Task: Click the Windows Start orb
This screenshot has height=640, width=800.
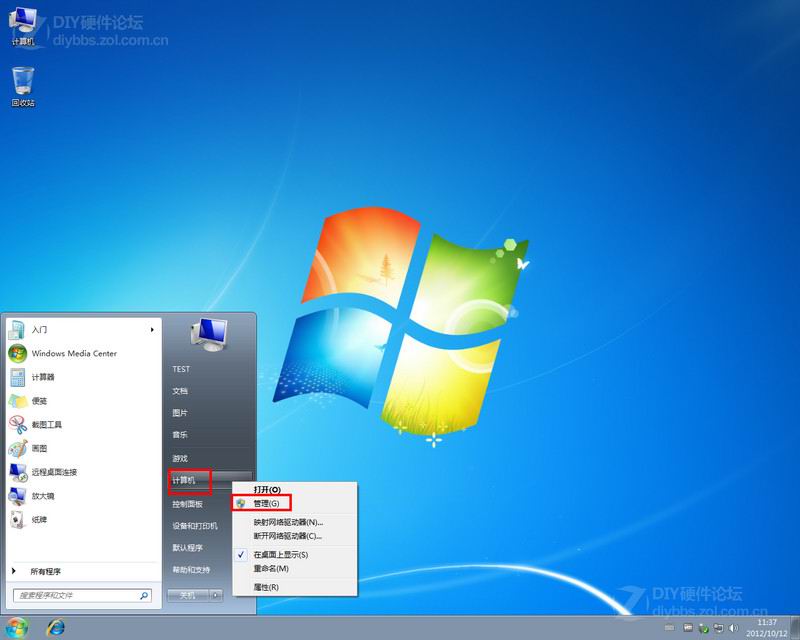Action: click(16, 627)
